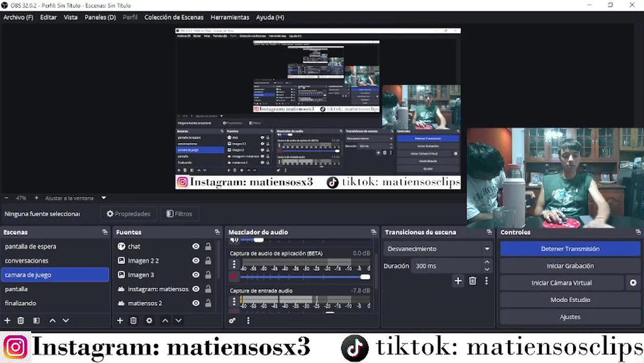
Task: Open virtual camera settings gear
Action: (633, 283)
